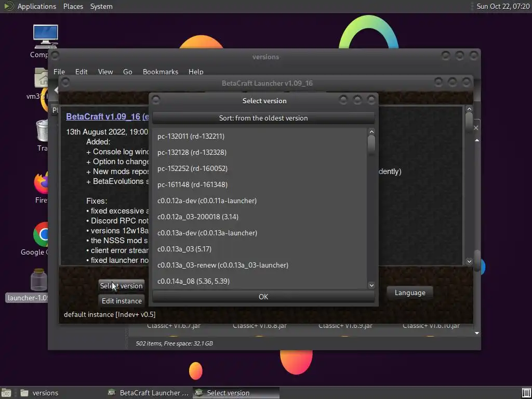
Task: Click the Select version button in launcher
Action: click(x=122, y=286)
